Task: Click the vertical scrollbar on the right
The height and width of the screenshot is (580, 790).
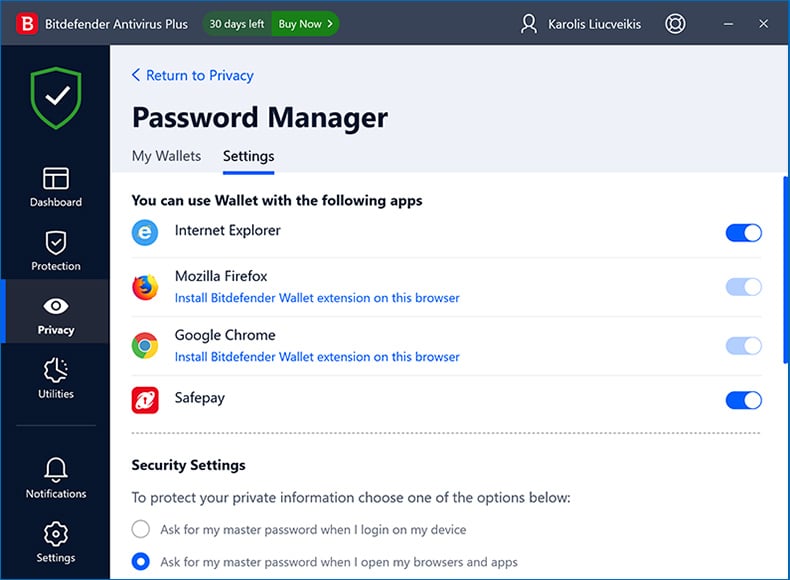Action: tap(785, 270)
